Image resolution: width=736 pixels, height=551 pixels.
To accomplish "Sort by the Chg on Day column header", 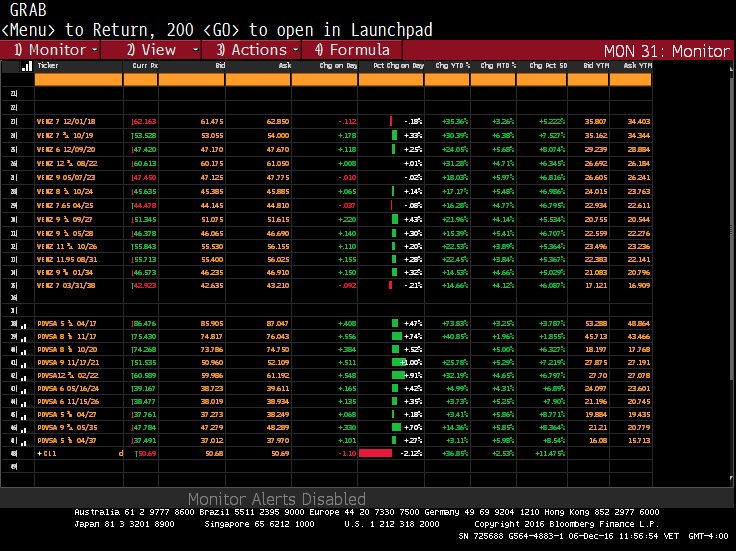I will click(x=338, y=66).
